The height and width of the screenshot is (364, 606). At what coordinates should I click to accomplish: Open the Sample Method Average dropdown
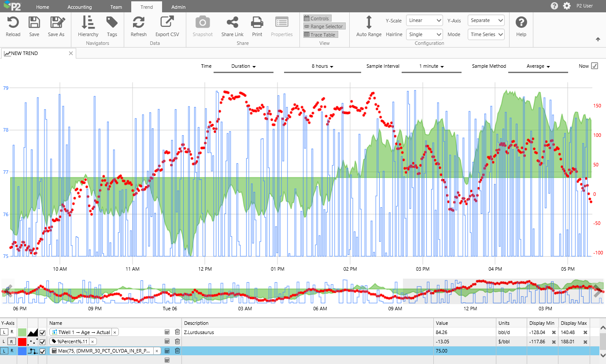pos(538,66)
